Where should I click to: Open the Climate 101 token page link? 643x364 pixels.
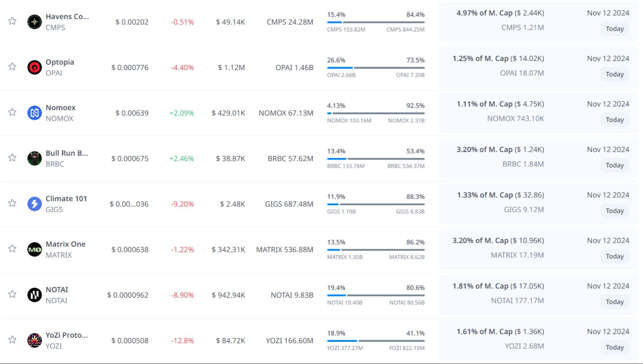point(66,199)
